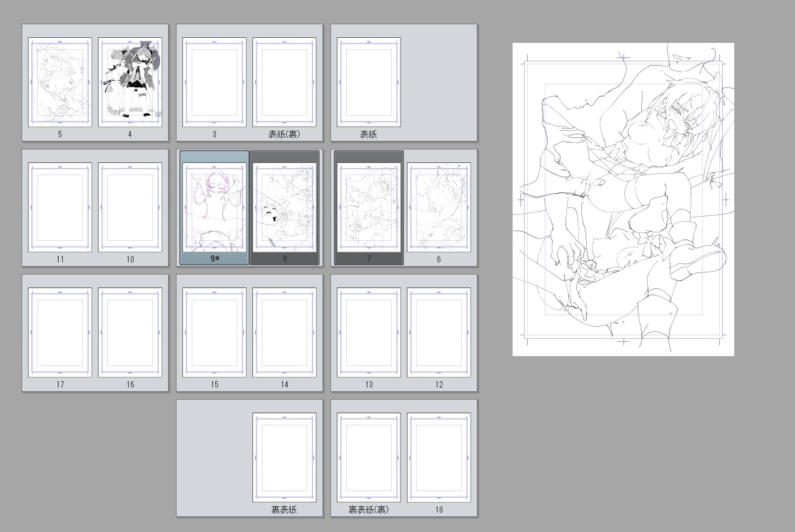This screenshot has height=532, width=795.
Task: Select the page 5 thumbnail
Action: coord(60,82)
